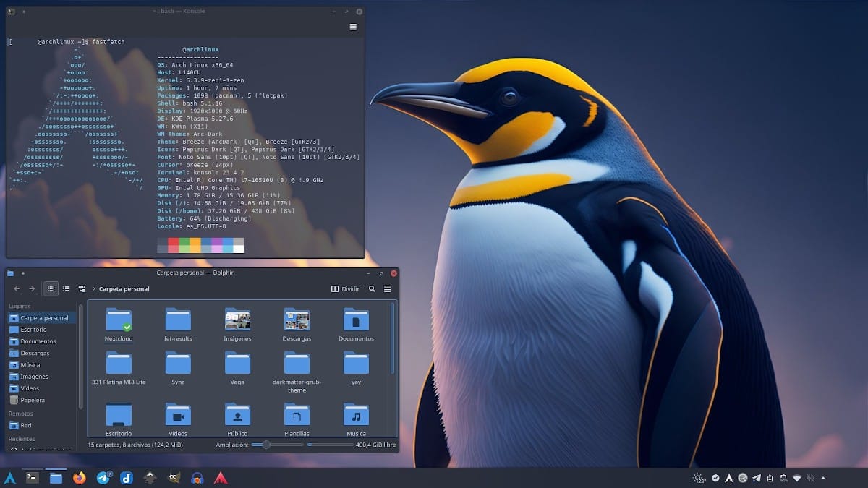
Task: Select the Público folder
Action: point(237,420)
